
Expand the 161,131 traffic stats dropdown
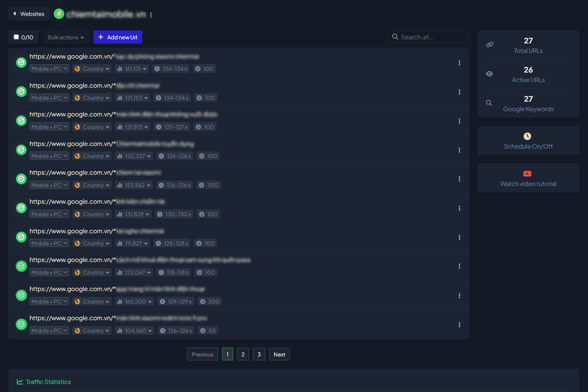coord(132,69)
